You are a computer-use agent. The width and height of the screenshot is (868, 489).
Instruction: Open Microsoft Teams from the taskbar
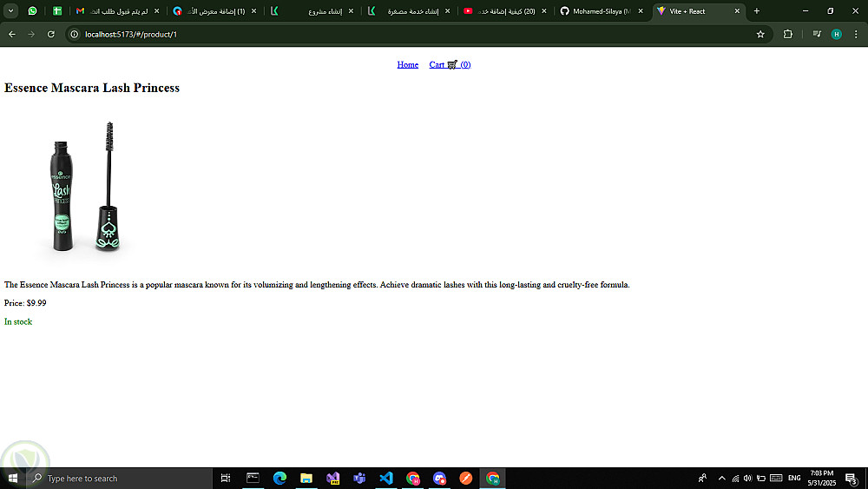pyautogui.click(x=359, y=478)
